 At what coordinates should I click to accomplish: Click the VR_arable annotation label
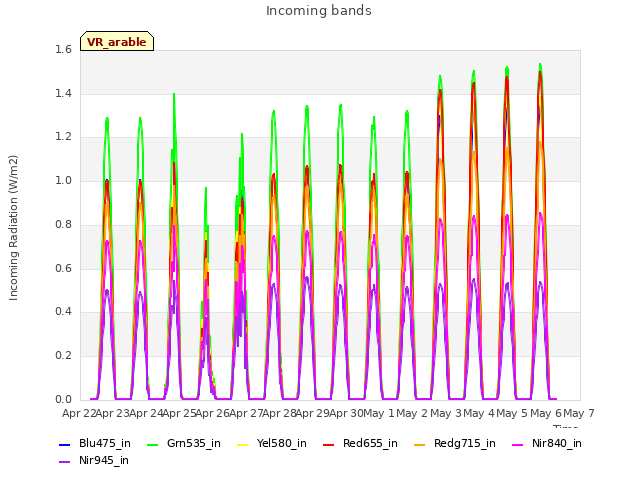coord(117,42)
